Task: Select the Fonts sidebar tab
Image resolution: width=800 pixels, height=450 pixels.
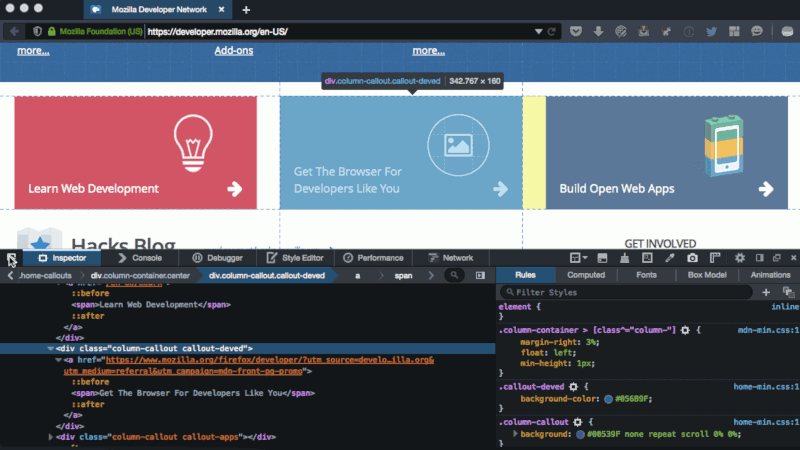Action: coord(646,275)
